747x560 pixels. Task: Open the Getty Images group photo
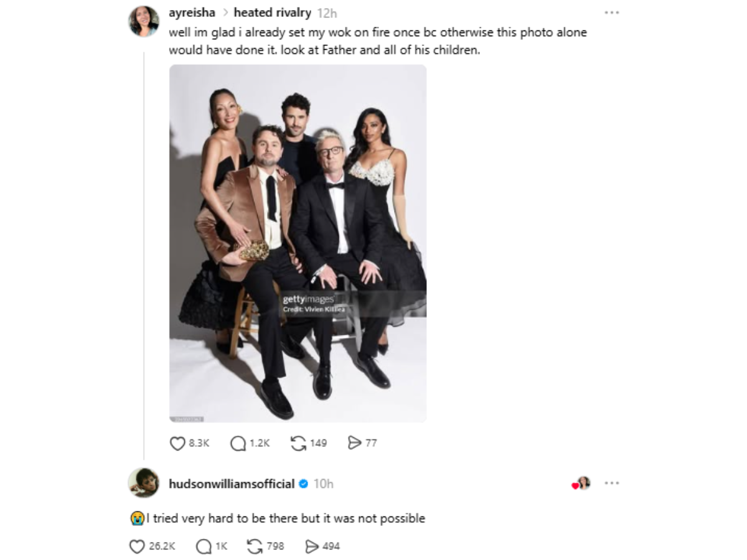click(x=298, y=244)
